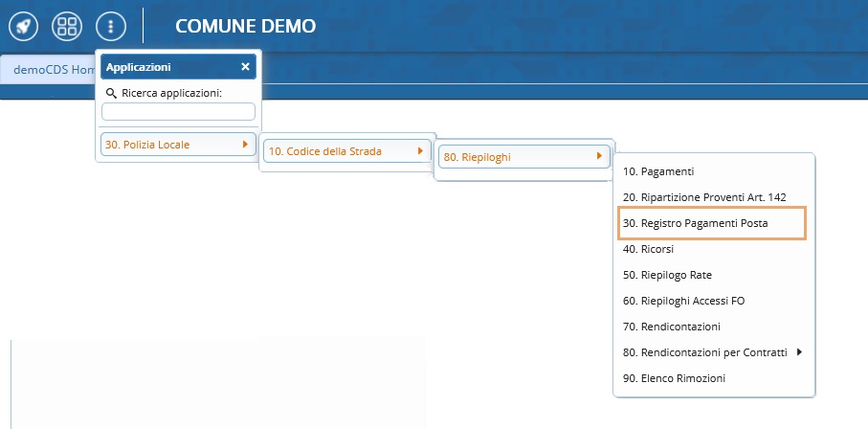Click the magnifier icon beside Ricerca applicazioni
Screen dimensions: 868x429
111,93
